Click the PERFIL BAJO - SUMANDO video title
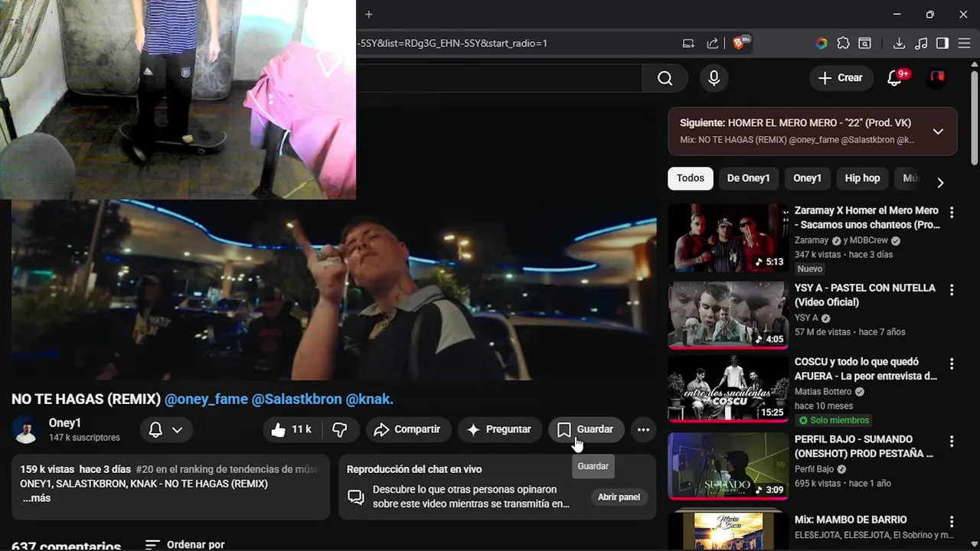This screenshot has height=551, width=980. tap(864, 446)
